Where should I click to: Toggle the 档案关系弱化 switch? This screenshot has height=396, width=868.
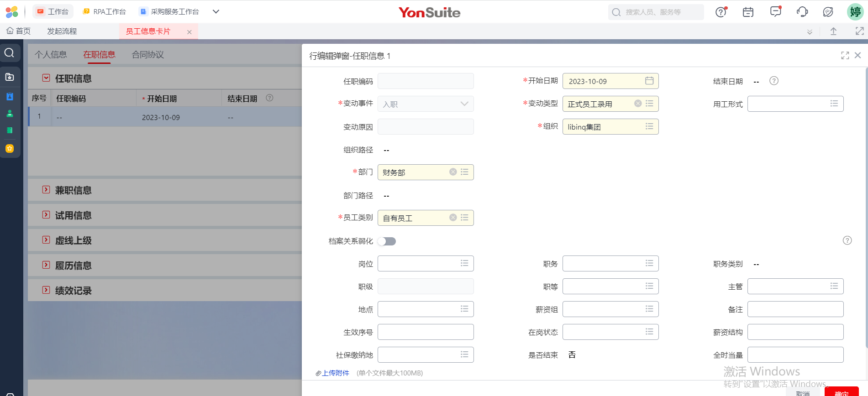coord(387,241)
